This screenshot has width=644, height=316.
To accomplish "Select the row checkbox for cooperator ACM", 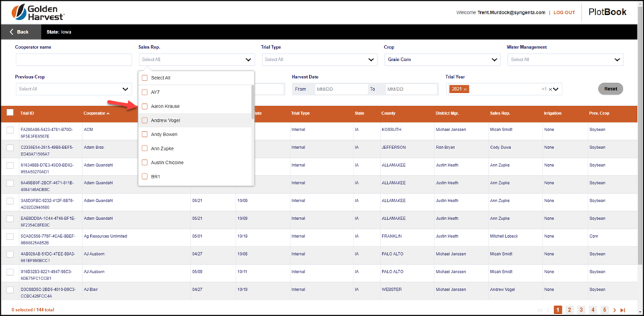I will pyautogui.click(x=10, y=130).
